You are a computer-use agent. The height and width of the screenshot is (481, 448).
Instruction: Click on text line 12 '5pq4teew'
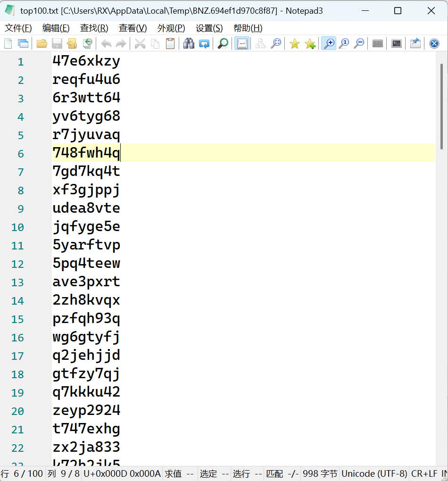[x=86, y=263]
